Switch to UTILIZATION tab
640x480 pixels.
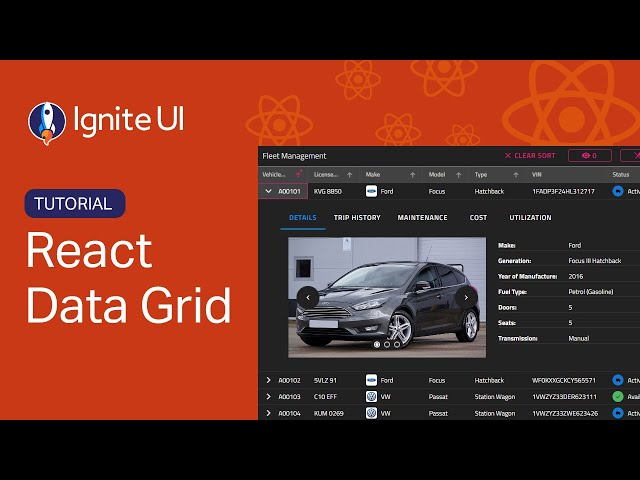coord(530,218)
